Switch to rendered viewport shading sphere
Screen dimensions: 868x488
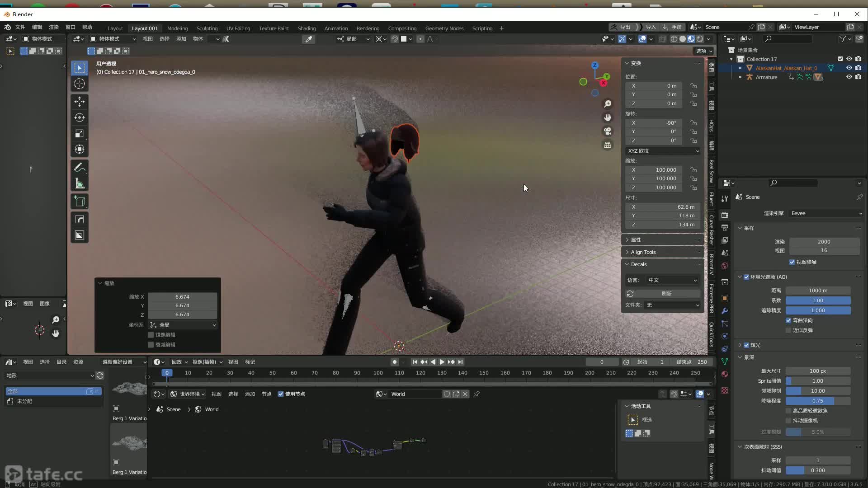pyautogui.click(x=700, y=39)
